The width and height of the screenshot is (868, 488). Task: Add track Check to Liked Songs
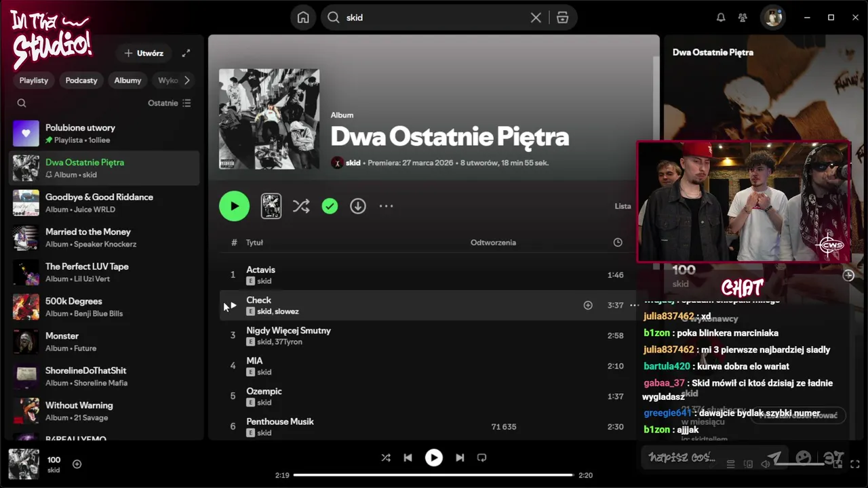[588, 305]
